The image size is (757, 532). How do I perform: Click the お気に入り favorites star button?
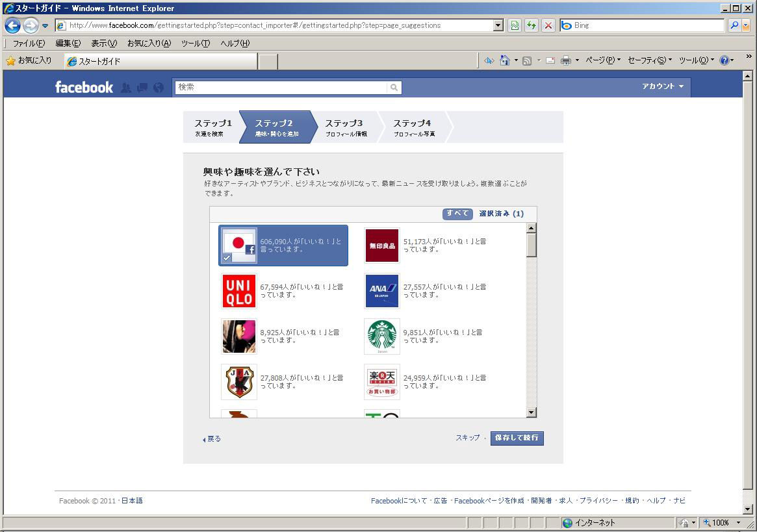click(29, 61)
